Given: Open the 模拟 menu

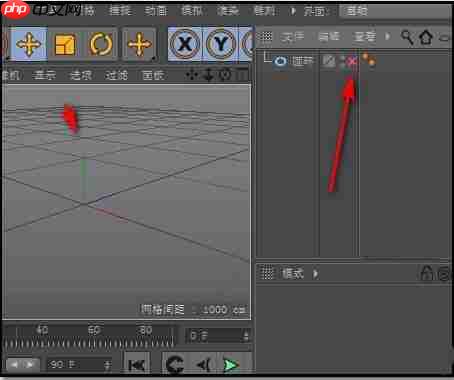Looking at the screenshot, I should [192, 11].
